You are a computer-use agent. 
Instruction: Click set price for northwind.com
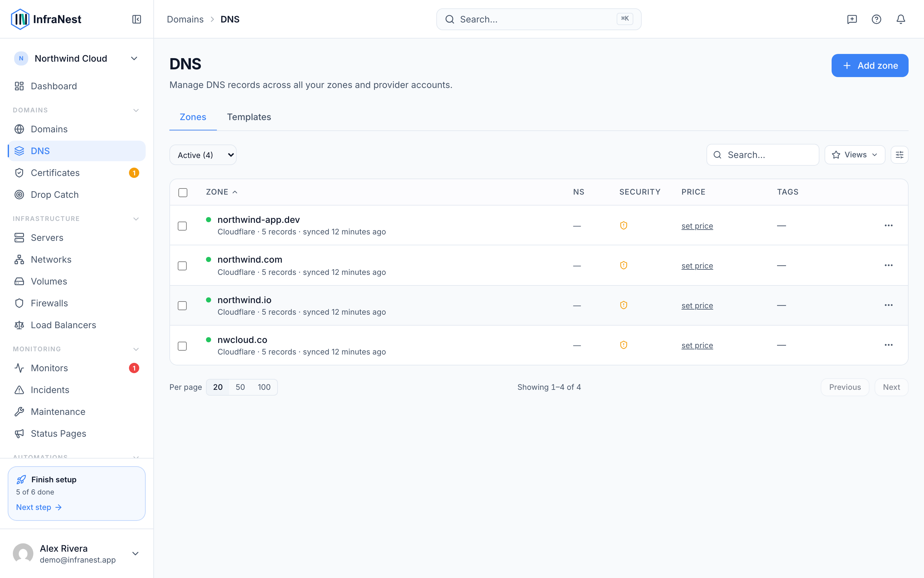(x=697, y=266)
